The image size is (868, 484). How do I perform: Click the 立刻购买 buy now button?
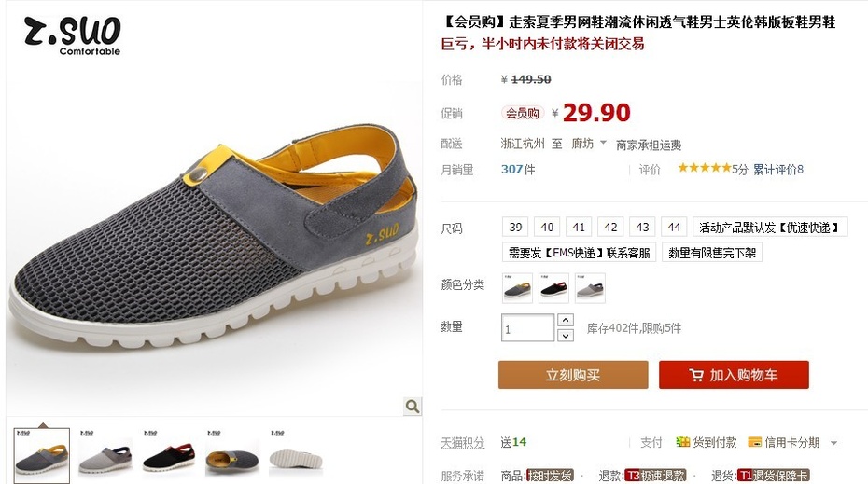pos(573,375)
